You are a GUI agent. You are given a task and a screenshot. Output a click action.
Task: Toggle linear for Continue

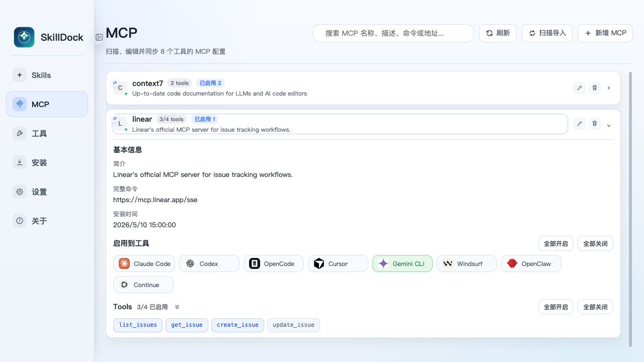tap(143, 285)
